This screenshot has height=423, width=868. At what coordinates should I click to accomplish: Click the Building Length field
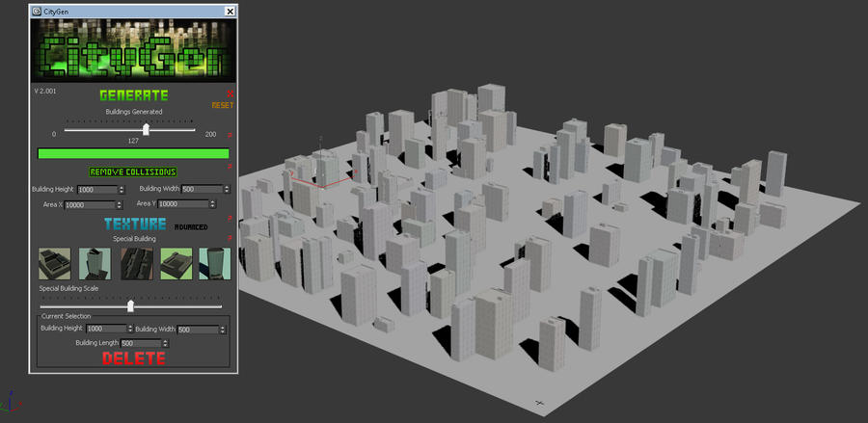pyautogui.click(x=141, y=343)
